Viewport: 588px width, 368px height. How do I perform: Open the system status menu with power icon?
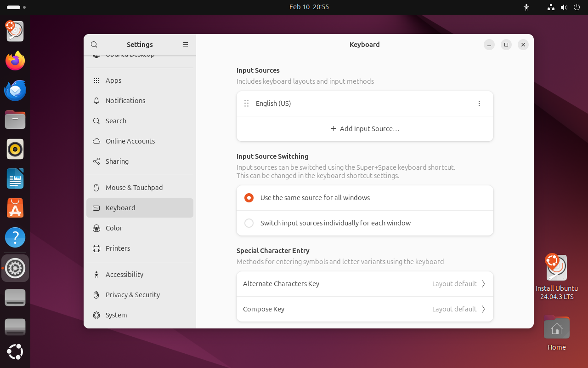577,7
